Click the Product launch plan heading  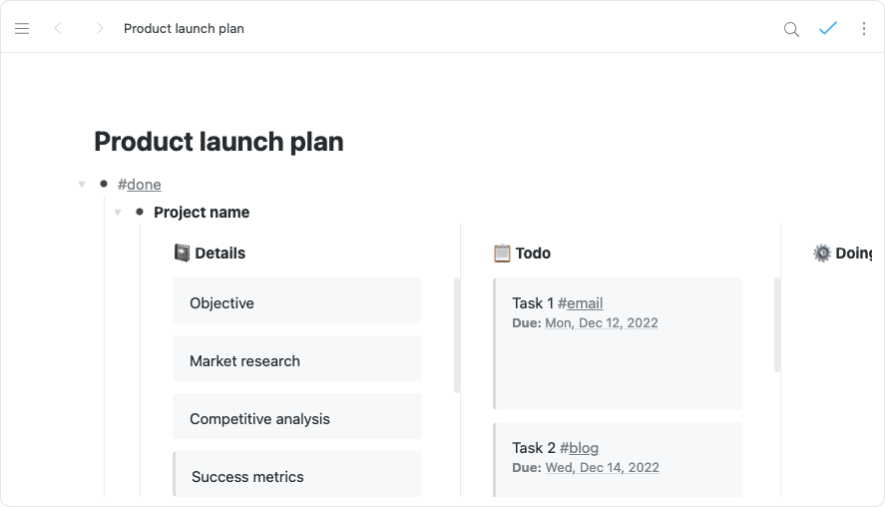tap(219, 141)
